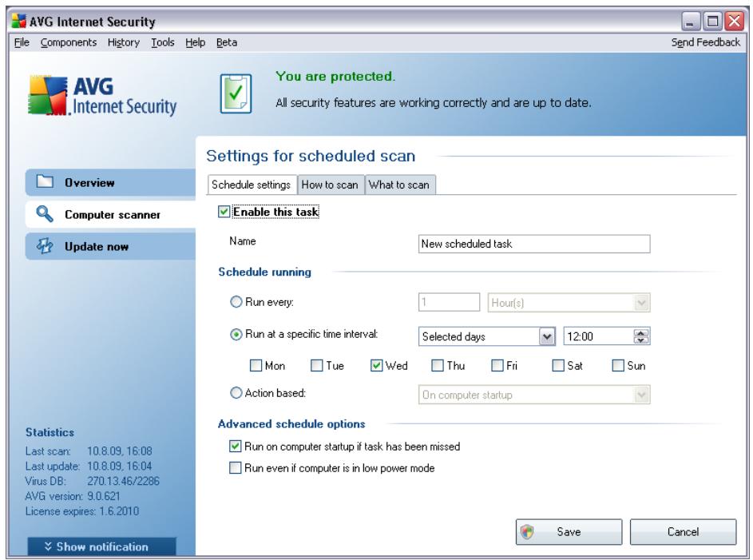The width and height of the screenshot is (753, 560).
Task: Open the History menu
Action: [x=124, y=42]
